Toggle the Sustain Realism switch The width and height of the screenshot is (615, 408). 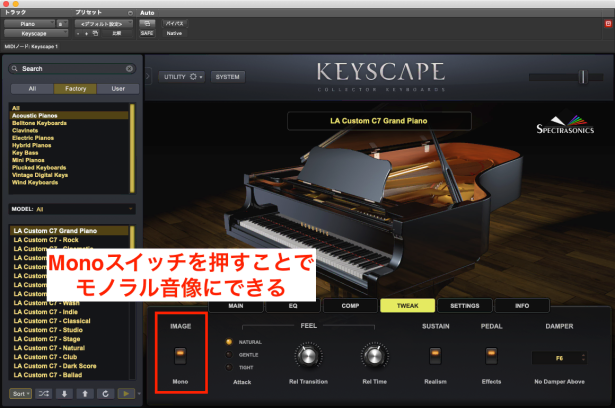click(435, 355)
